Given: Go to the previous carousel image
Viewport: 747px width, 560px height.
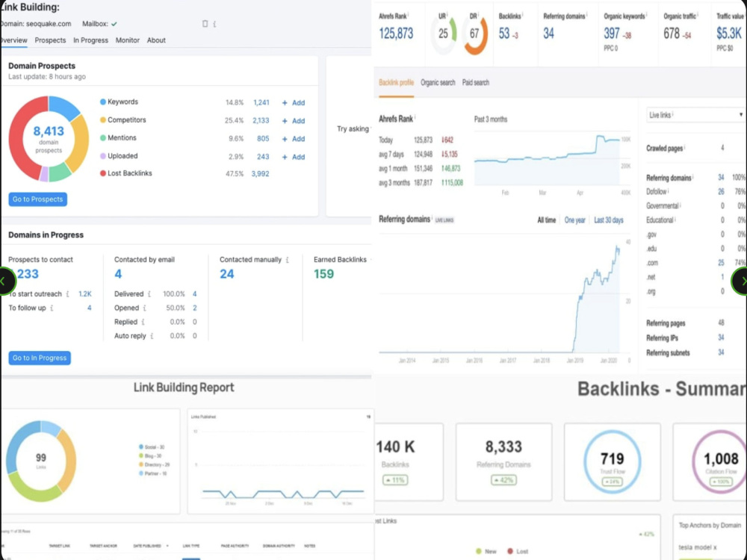Looking at the screenshot, I should (4, 281).
